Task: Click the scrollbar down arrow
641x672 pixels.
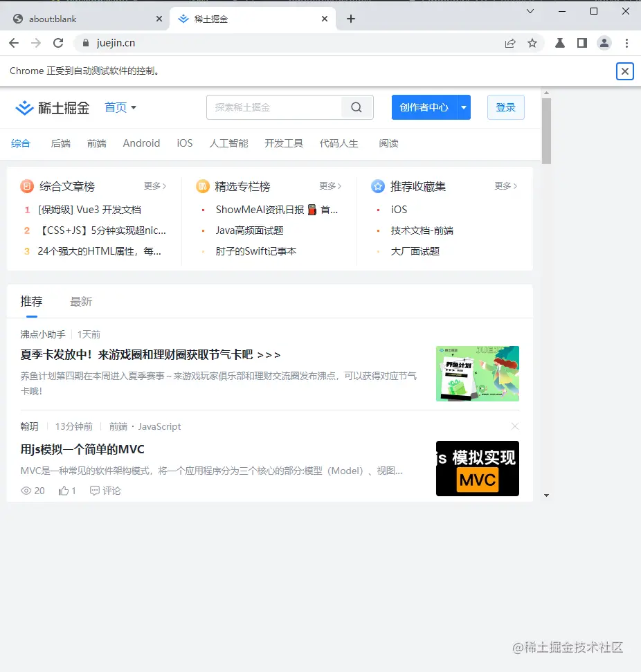Action: click(546, 496)
